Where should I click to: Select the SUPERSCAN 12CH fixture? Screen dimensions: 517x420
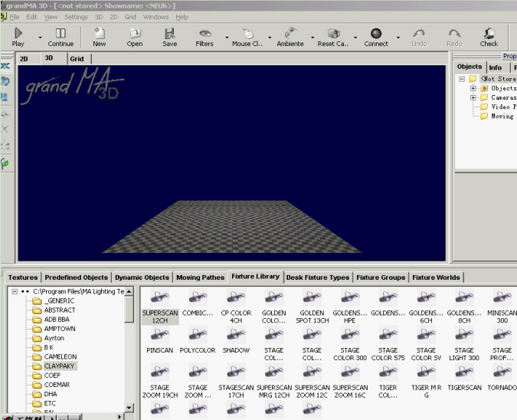coord(160,307)
